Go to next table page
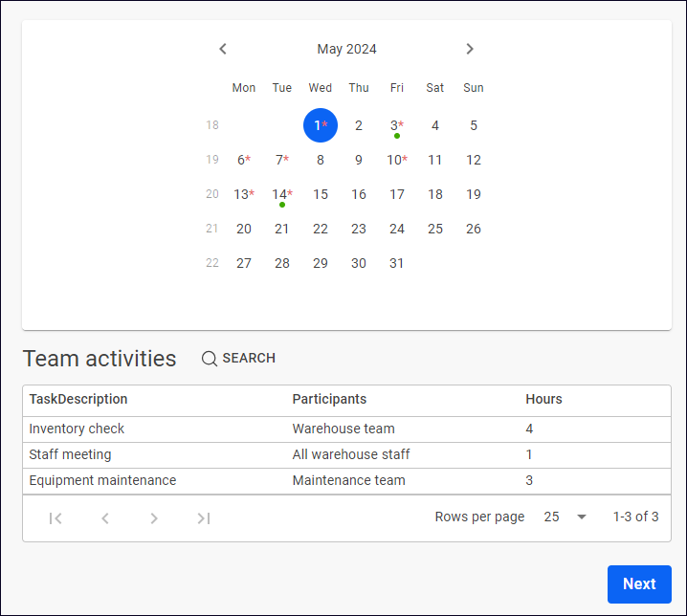The height and width of the screenshot is (616, 687). pos(154,518)
